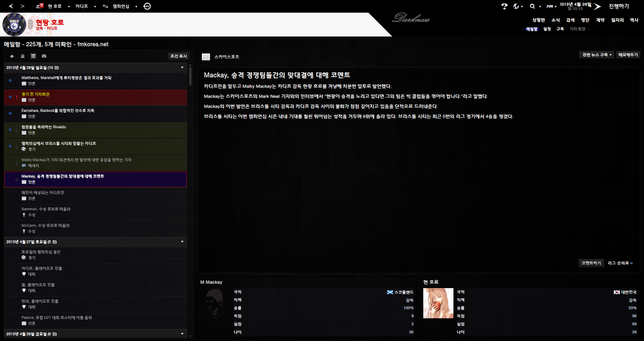644x341 pixels.
Task: Click the M Mackay silhouette portrait
Action: pyautogui.click(x=215, y=303)
